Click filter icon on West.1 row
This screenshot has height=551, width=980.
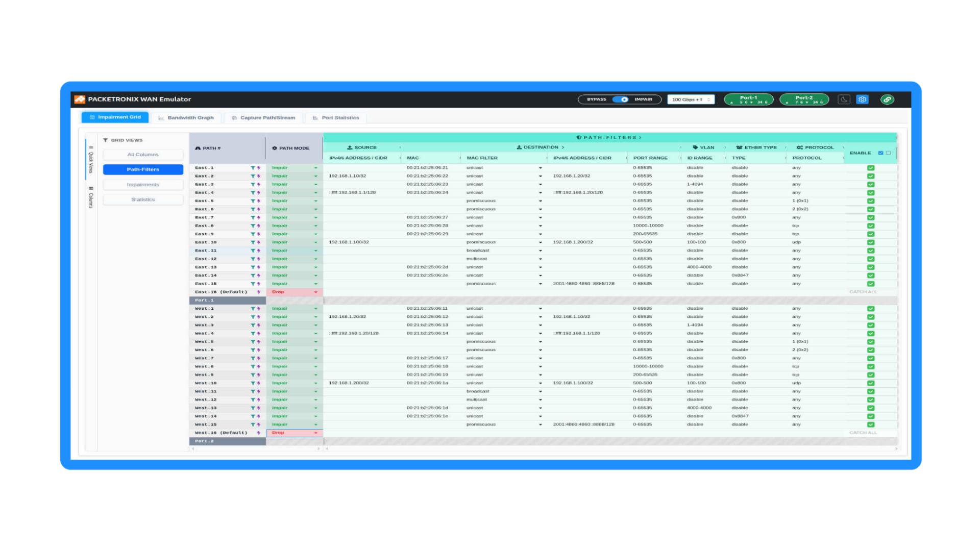(x=253, y=309)
